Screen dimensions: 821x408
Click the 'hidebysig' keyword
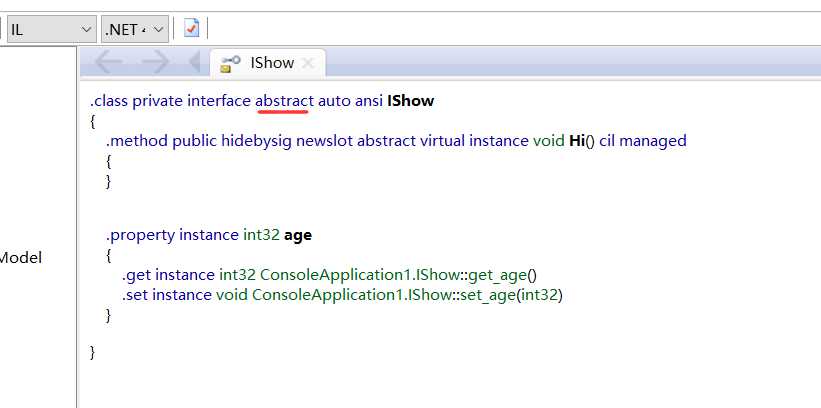[x=256, y=141]
